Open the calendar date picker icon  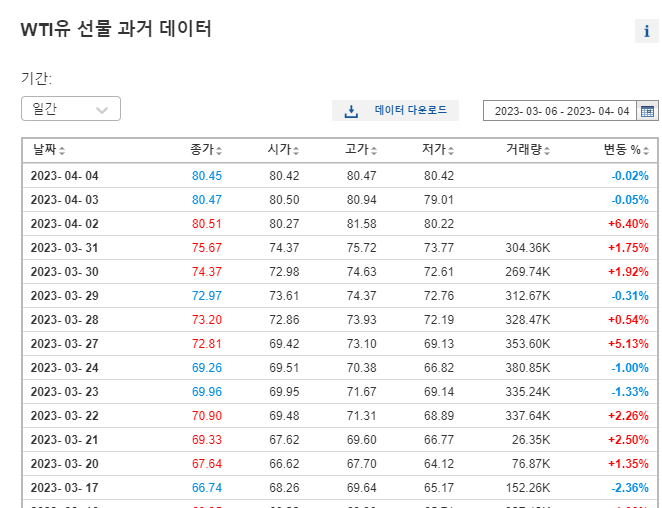point(647,111)
